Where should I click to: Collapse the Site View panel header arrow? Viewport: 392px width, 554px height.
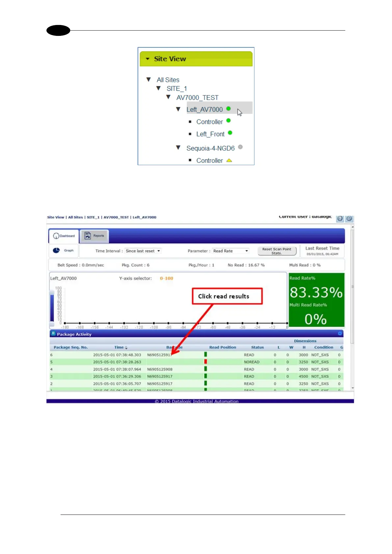point(147,59)
